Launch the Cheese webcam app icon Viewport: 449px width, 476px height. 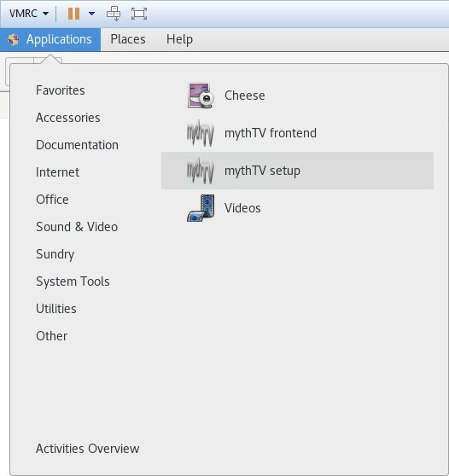click(x=201, y=96)
